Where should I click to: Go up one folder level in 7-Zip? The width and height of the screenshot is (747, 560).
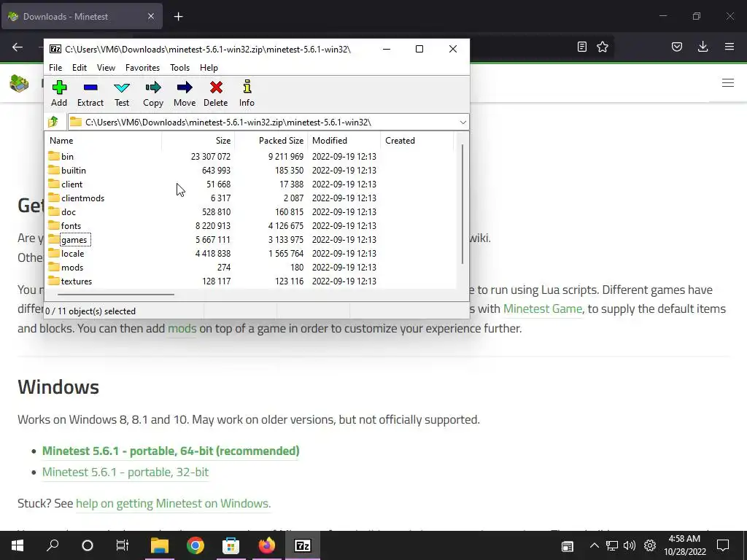coord(53,122)
